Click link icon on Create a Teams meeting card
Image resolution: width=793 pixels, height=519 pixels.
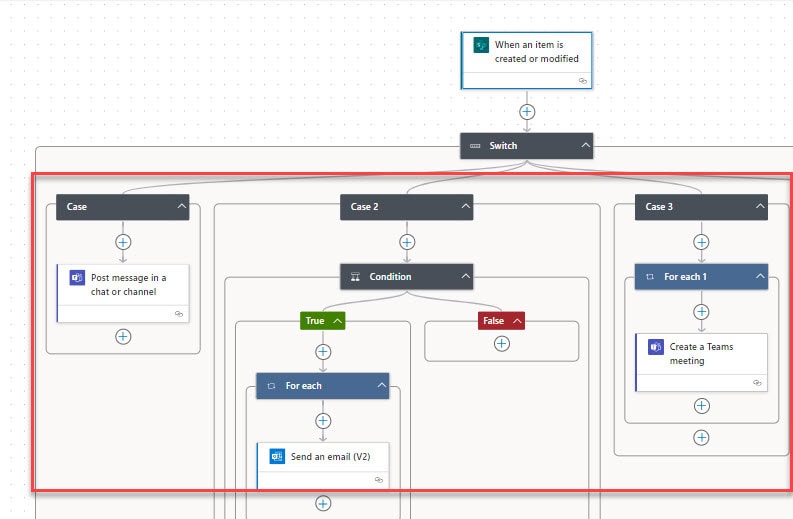point(757,383)
